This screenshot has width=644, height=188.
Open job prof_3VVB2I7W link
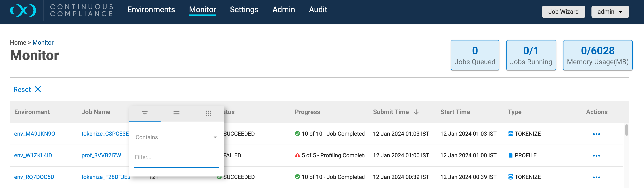101,155
